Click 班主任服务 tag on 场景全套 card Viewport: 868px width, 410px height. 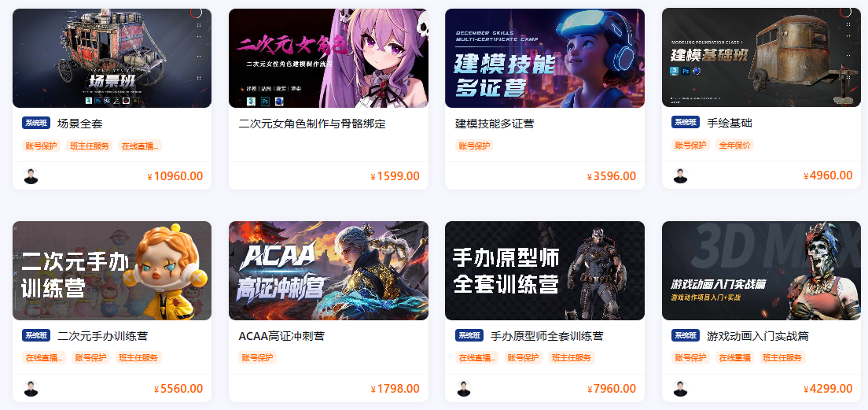pos(89,146)
